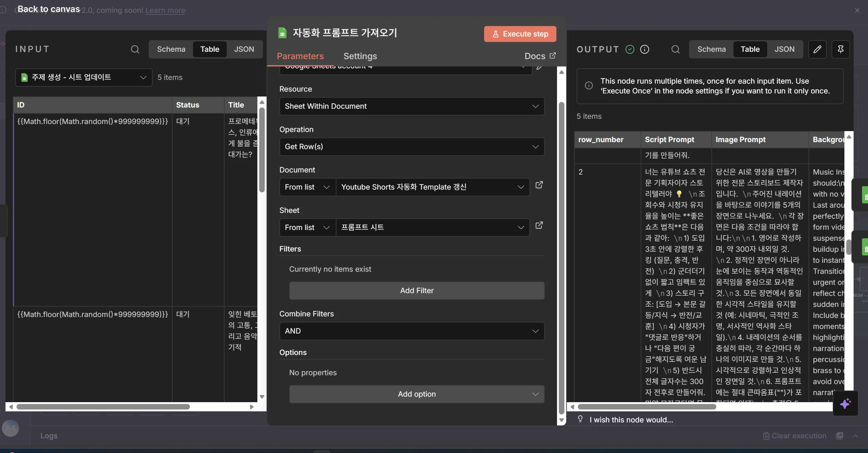Switch input view to Schema
Screen dimensions: 868x453
pyautogui.click(x=171, y=49)
